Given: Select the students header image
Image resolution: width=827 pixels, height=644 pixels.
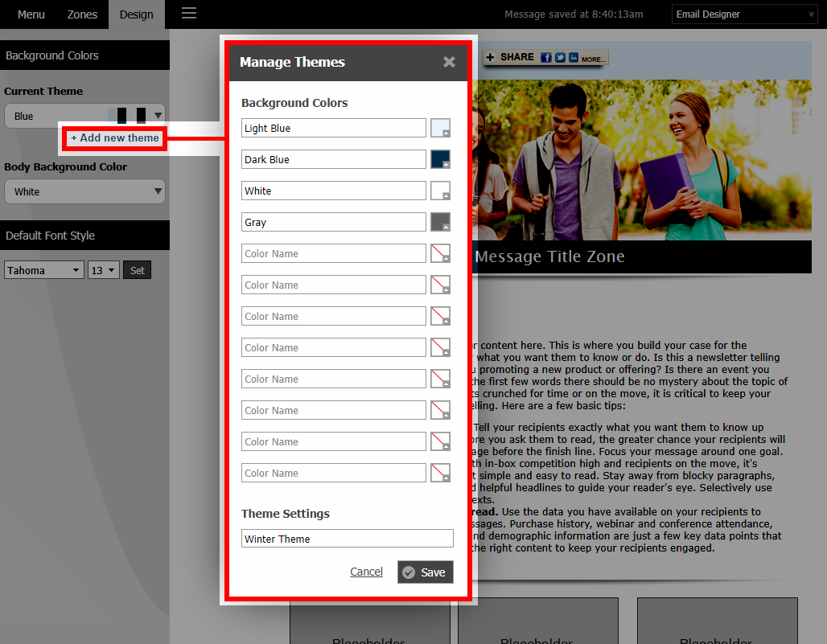Looking at the screenshot, I should point(641,160).
